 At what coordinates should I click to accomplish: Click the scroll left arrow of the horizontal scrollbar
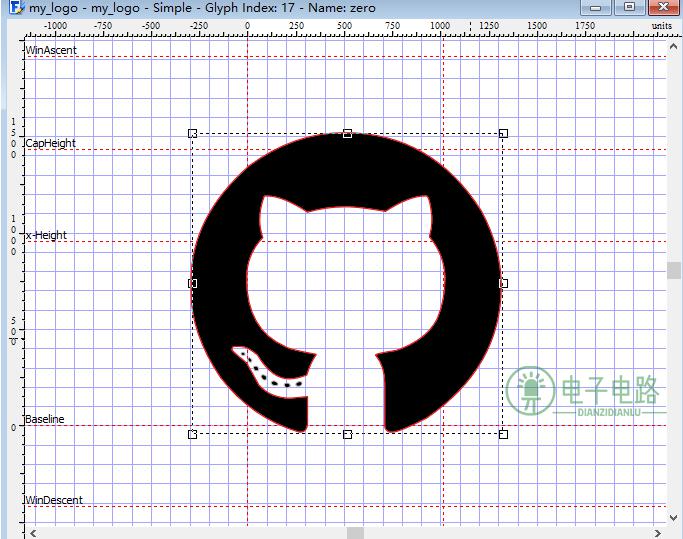(33, 533)
